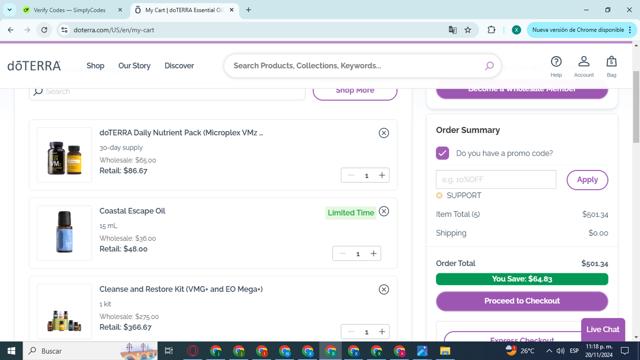Click the taskbar Buscar search box
The width and height of the screenshot is (640, 360).
(x=91, y=351)
